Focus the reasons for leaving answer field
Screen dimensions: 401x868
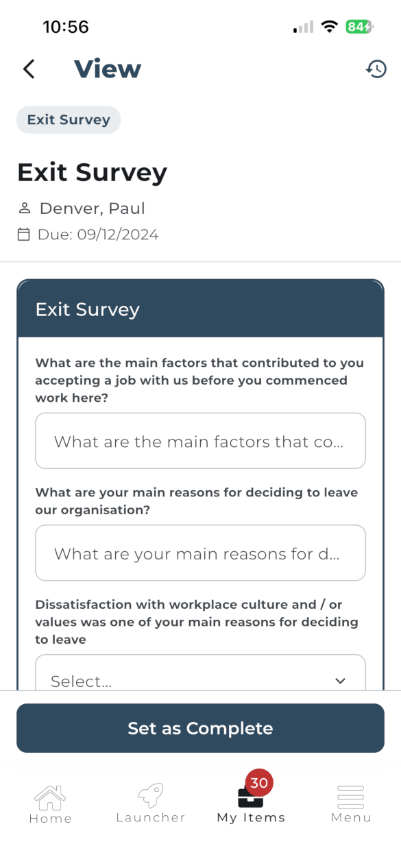200,553
